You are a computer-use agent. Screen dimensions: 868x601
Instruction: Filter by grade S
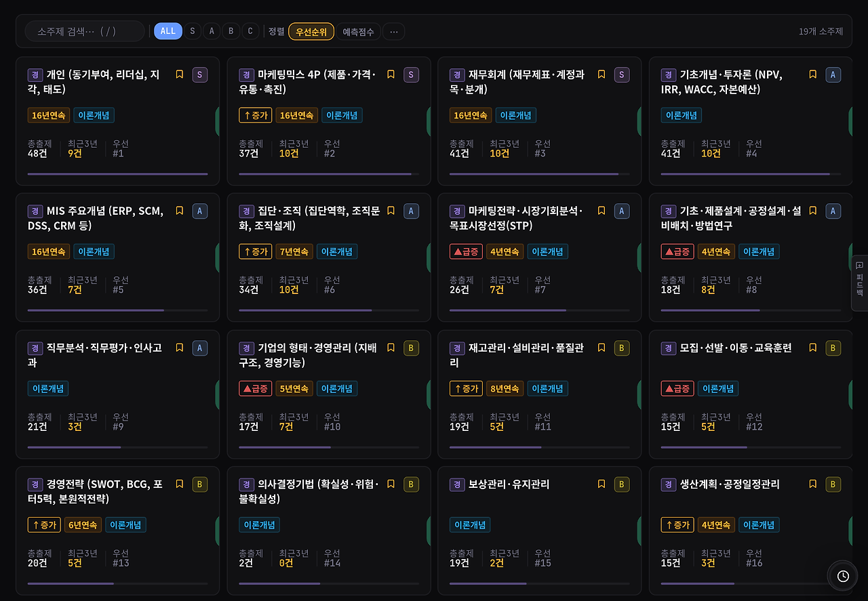pos(193,31)
